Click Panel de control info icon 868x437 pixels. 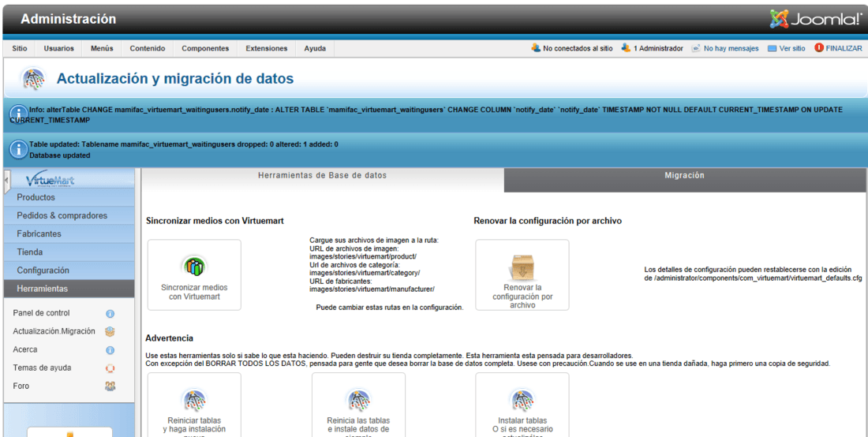pyautogui.click(x=110, y=314)
